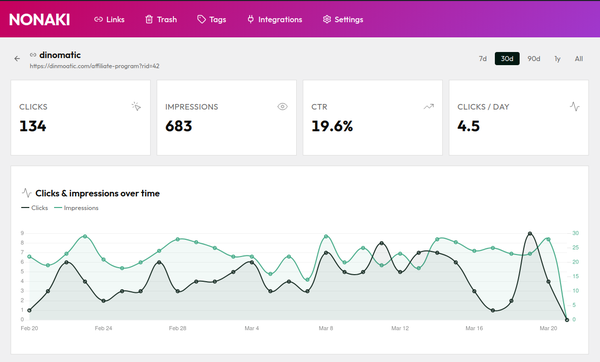Click the CLICKS card label
The width and height of the screenshot is (600, 362).
33,107
